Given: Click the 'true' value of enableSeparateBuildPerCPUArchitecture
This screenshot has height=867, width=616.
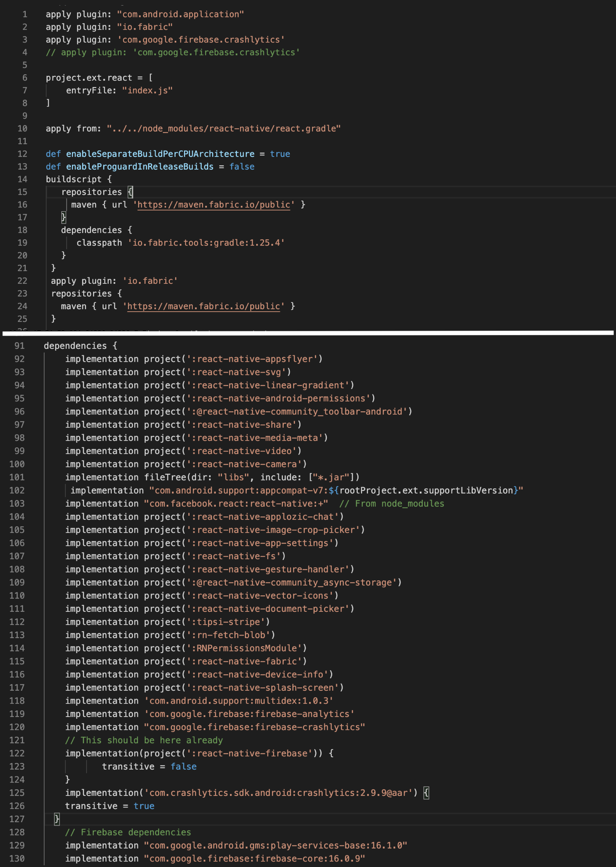Looking at the screenshot, I should click(280, 154).
